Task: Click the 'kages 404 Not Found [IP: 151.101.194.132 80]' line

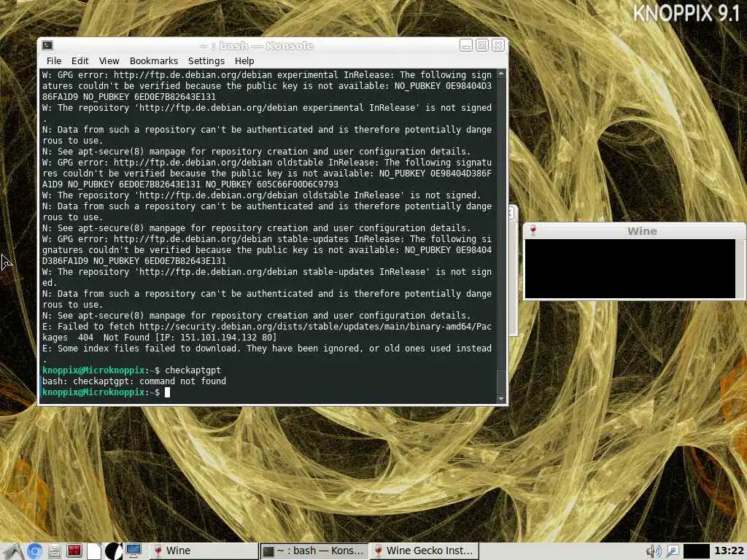Action: (x=159, y=337)
